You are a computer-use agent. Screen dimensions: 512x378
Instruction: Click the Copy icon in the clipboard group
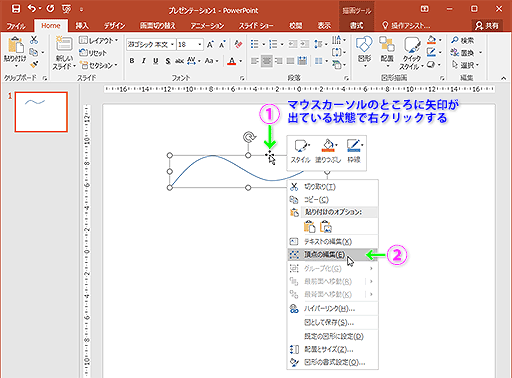pyautogui.click(x=33, y=52)
